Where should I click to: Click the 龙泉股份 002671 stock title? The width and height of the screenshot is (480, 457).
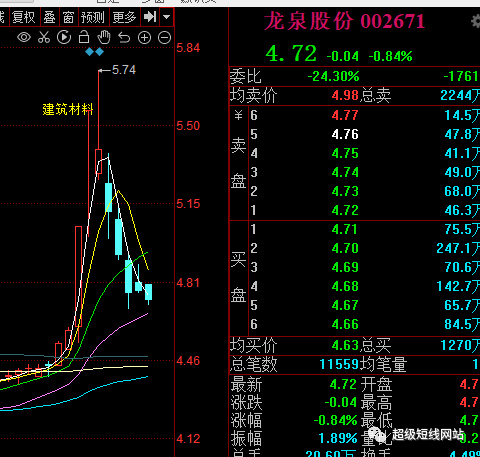point(345,21)
